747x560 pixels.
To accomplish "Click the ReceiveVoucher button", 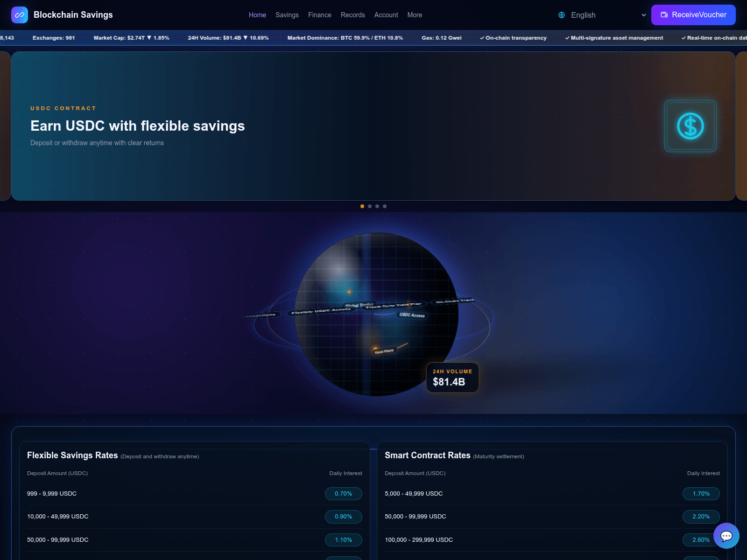I will coord(693,15).
